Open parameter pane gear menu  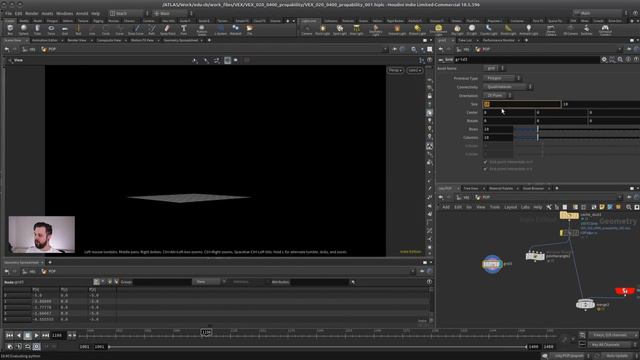tap(604, 60)
